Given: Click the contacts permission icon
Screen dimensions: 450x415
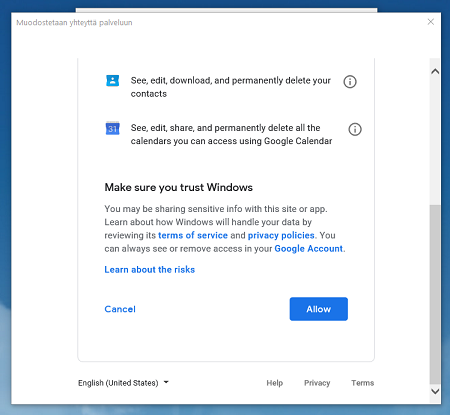Looking at the screenshot, I should 113,81.
